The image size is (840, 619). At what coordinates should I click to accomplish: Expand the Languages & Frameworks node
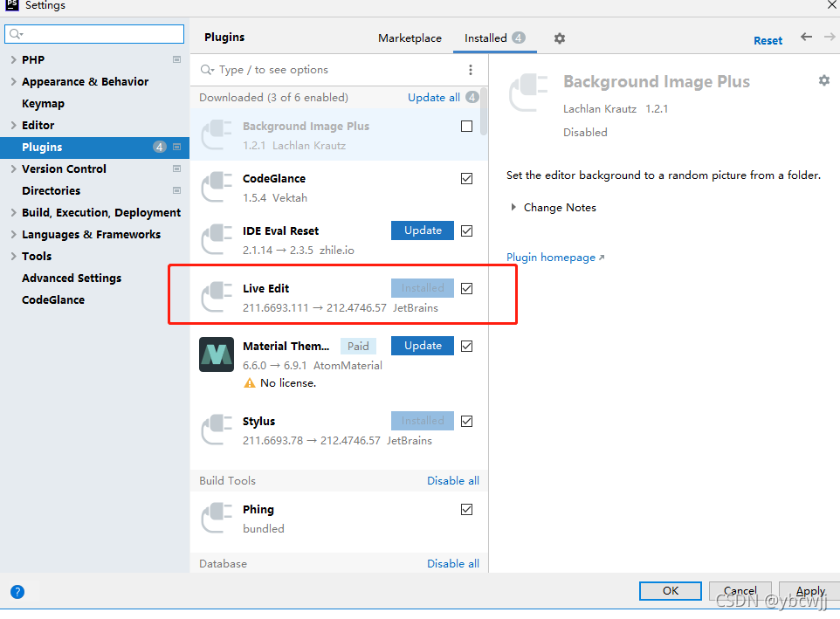13,235
